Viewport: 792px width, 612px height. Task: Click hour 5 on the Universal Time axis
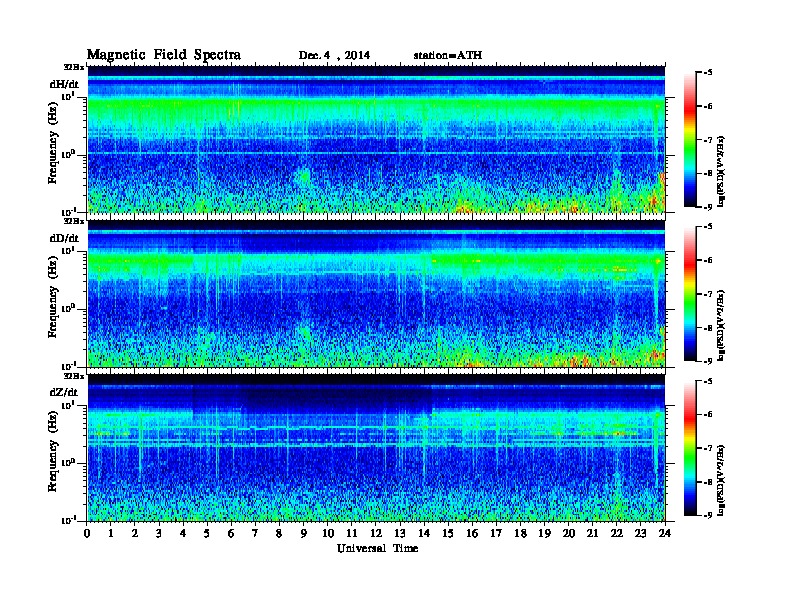click(207, 533)
